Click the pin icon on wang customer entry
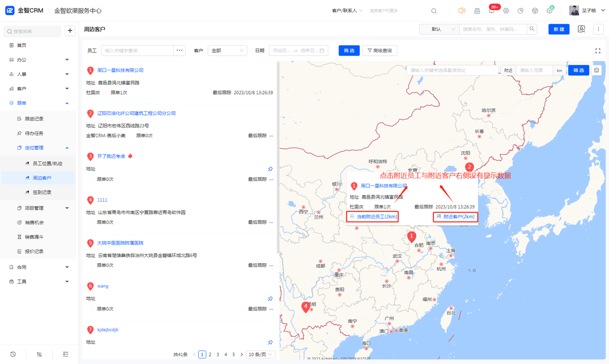Image resolution: width=609 pixels, height=364 pixels. (270, 299)
